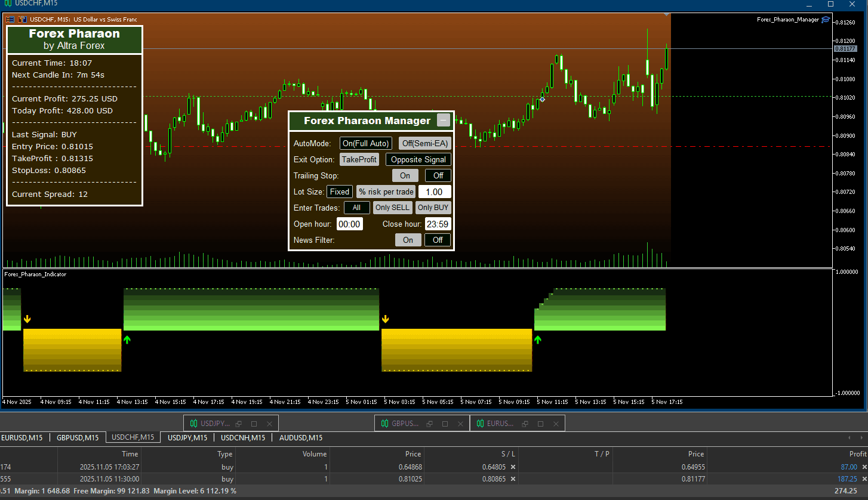Close the USDCHF buy position
The image size is (868, 500).
[x=864, y=479]
